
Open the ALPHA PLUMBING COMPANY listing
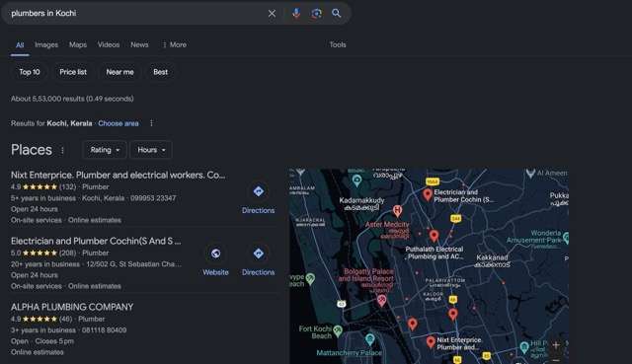(x=72, y=307)
